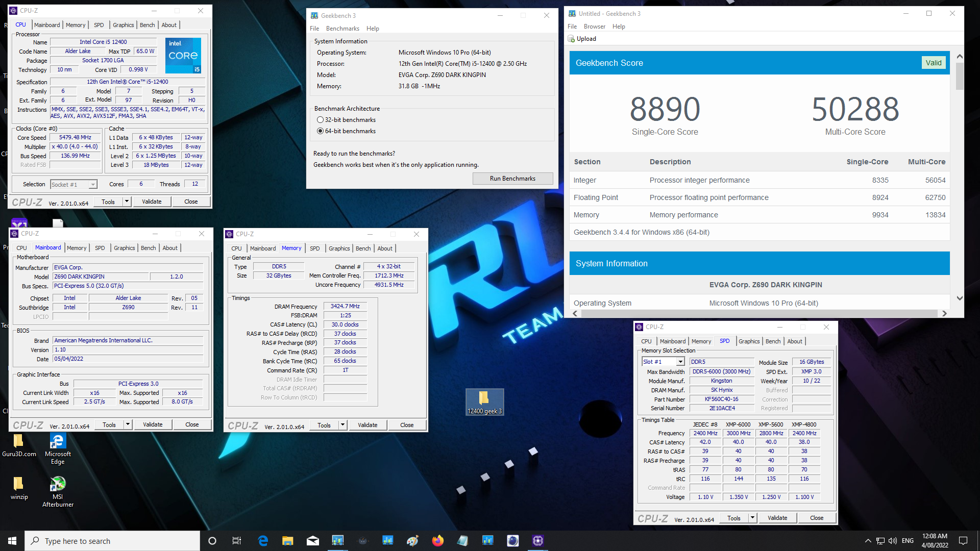980x551 pixels.
Task: Expand Tools arrow in CPU-Z SPD window
Action: (x=752, y=518)
